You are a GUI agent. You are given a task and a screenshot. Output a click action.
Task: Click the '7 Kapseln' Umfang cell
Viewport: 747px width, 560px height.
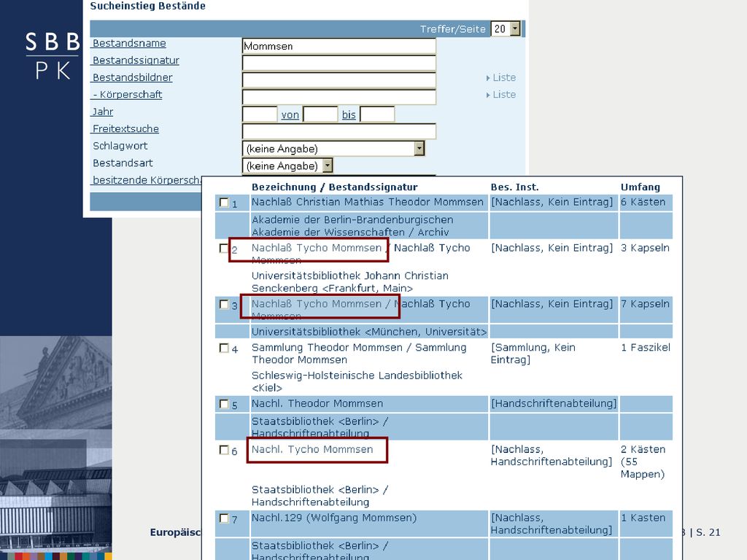[645, 304]
